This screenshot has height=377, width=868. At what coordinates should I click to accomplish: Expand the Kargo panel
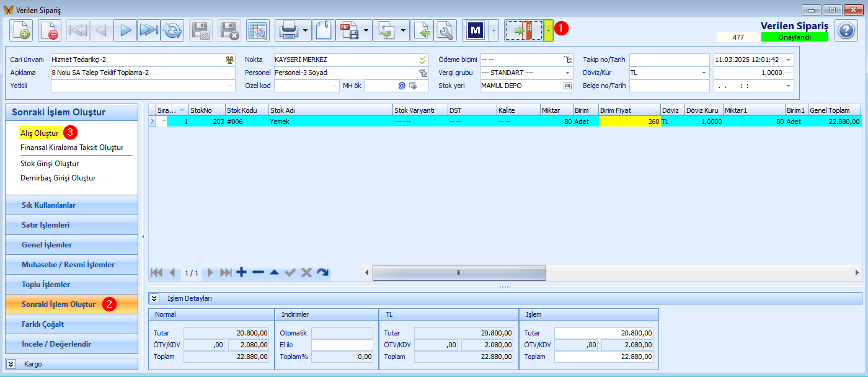[x=11, y=364]
